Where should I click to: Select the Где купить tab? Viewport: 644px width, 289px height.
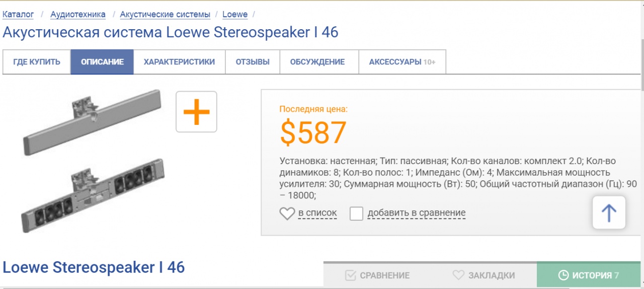click(37, 62)
